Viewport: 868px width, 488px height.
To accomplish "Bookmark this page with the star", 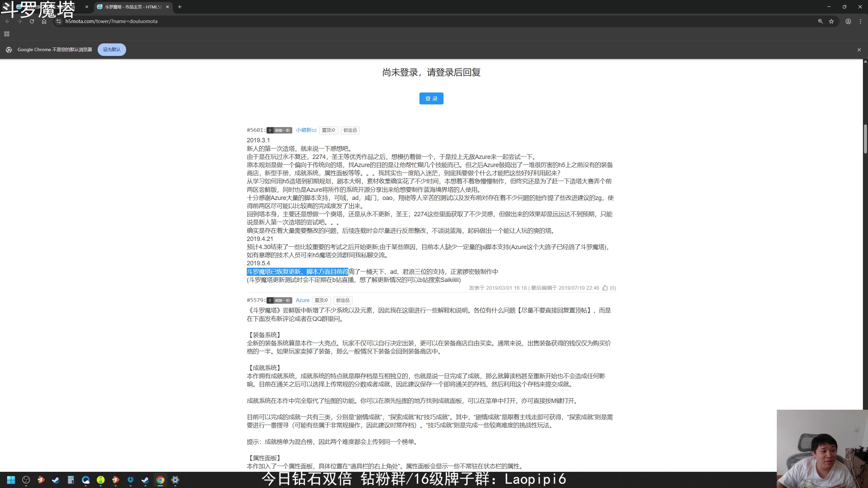I will [x=831, y=21].
